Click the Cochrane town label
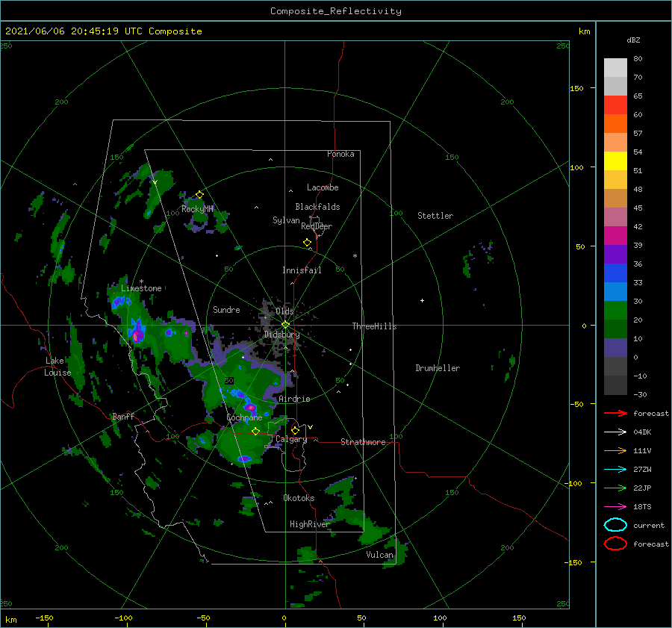 click(244, 417)
